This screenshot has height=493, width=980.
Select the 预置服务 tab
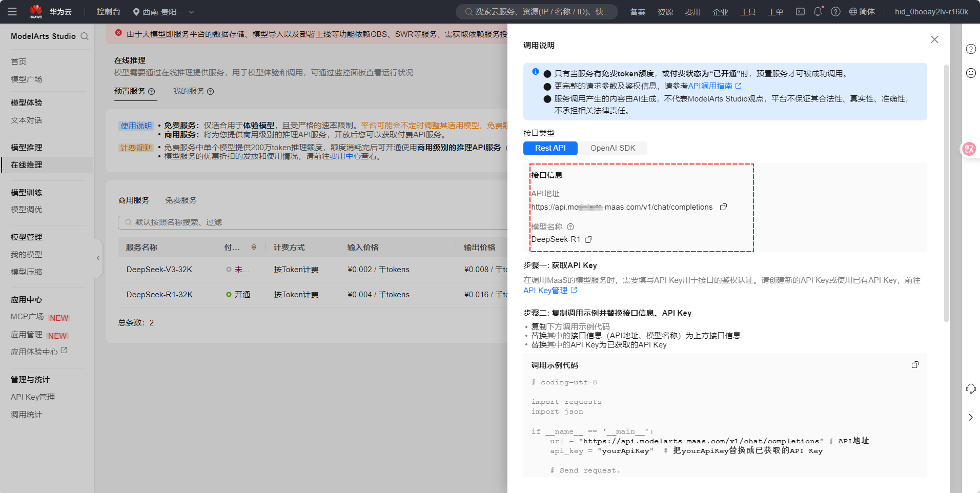click(130, 91)
